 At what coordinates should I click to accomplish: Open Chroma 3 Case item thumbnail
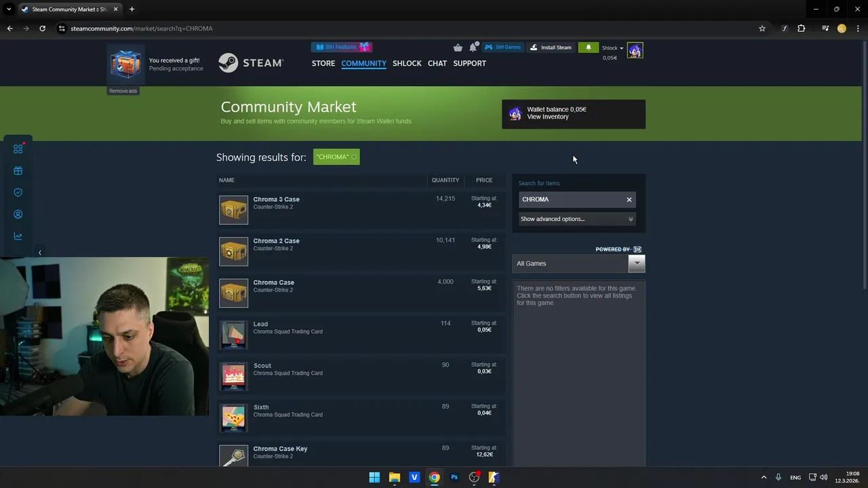233,210
